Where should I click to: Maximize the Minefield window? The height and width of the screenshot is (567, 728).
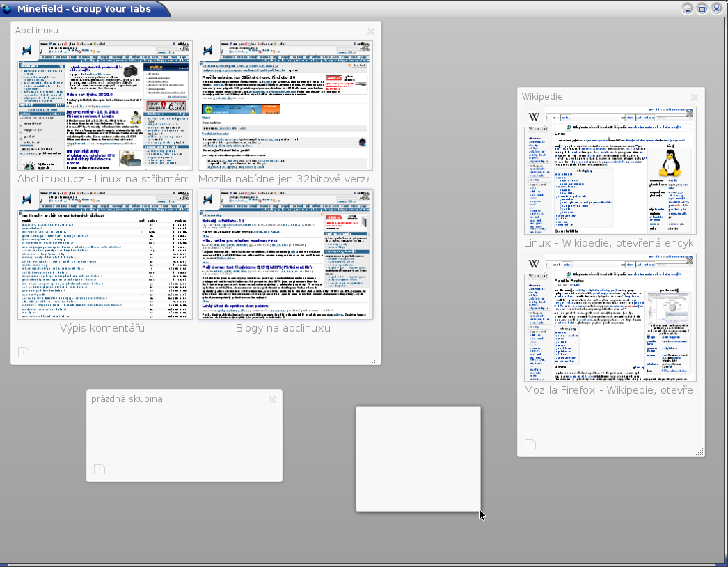tap(702, 9)
